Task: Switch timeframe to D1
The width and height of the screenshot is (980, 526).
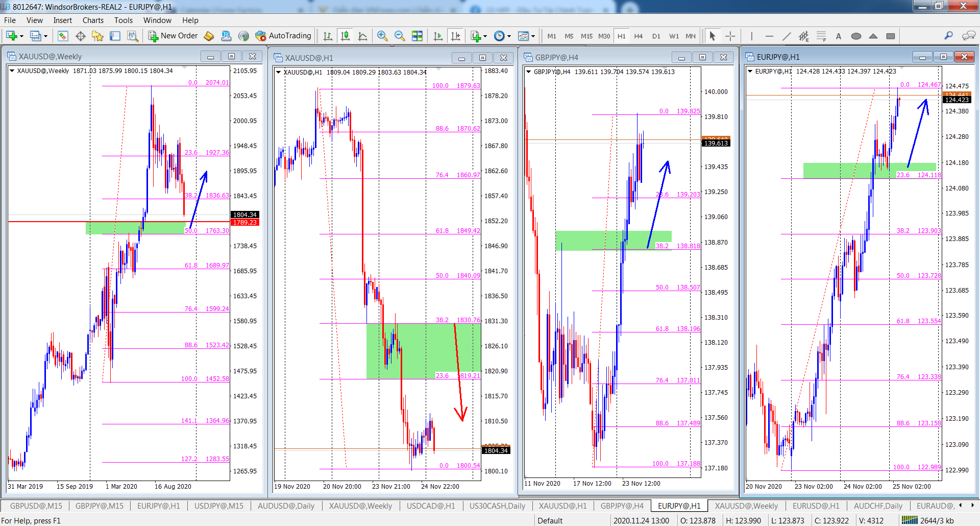Action: pyautogui.click(x=656, y=36)
